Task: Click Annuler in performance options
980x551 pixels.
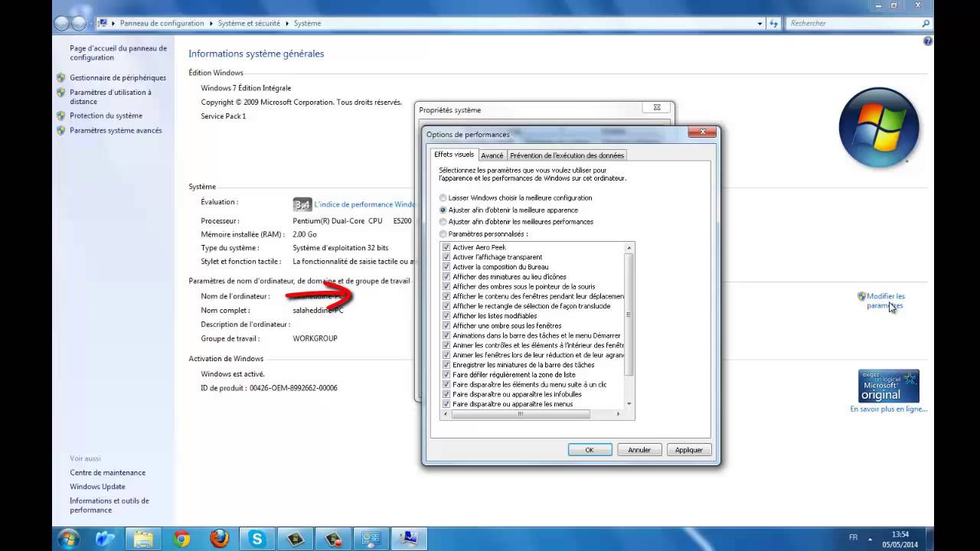Action: click(x=639, y=450)
